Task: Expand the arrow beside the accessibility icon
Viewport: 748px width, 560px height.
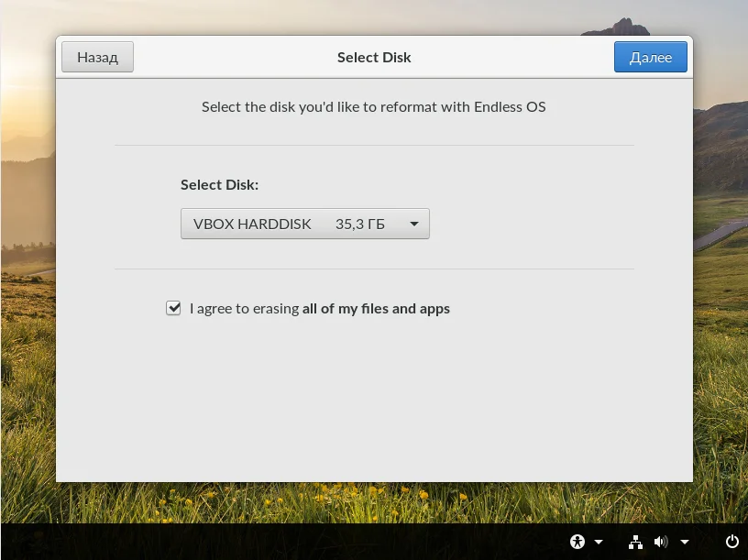Action: coord(599,542)
